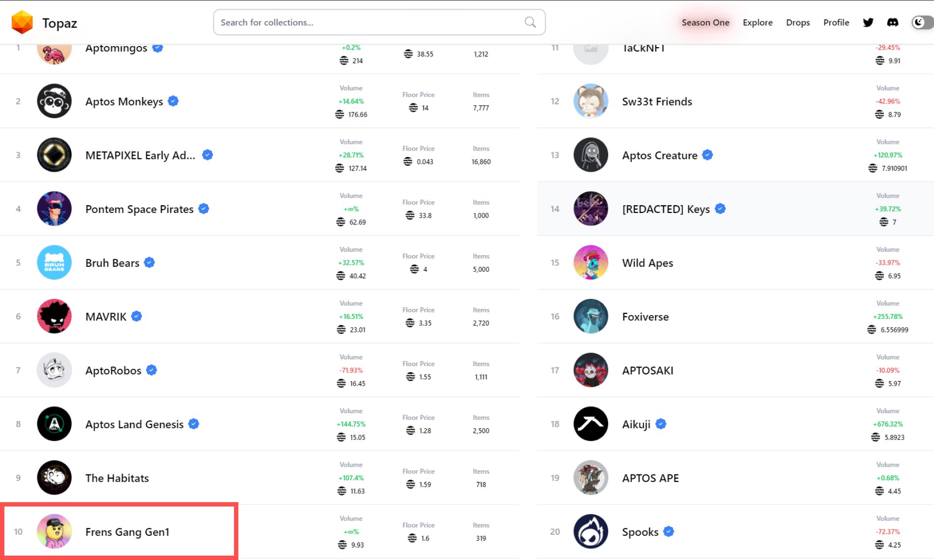Toggle the dark mode switch
This screenshot has width=934, height=560.
coord(922,22)
